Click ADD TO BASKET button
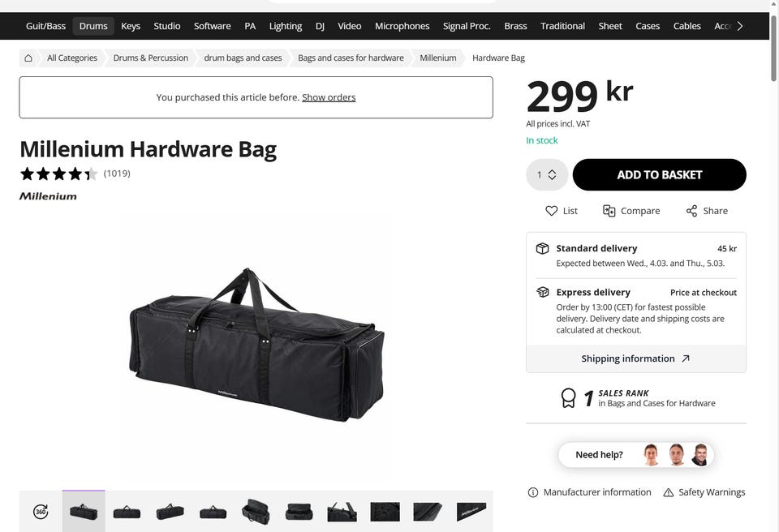This screenshot has width=779, height=532. point(659,175)
